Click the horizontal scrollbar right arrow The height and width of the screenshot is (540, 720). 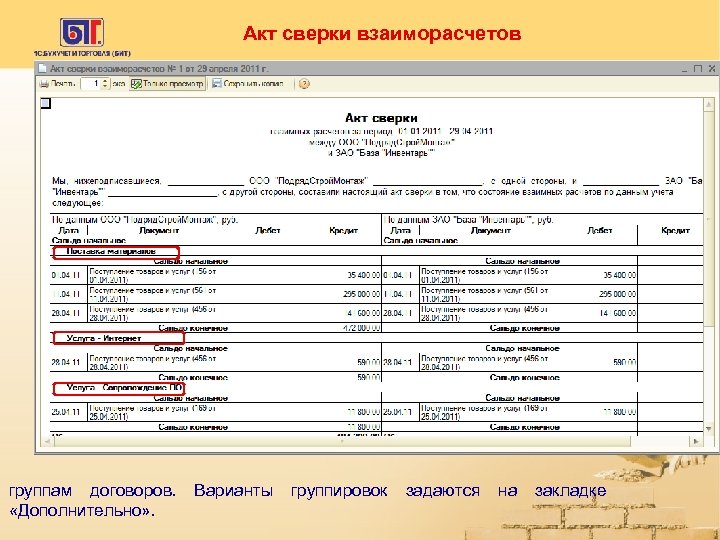pos(696,441)
